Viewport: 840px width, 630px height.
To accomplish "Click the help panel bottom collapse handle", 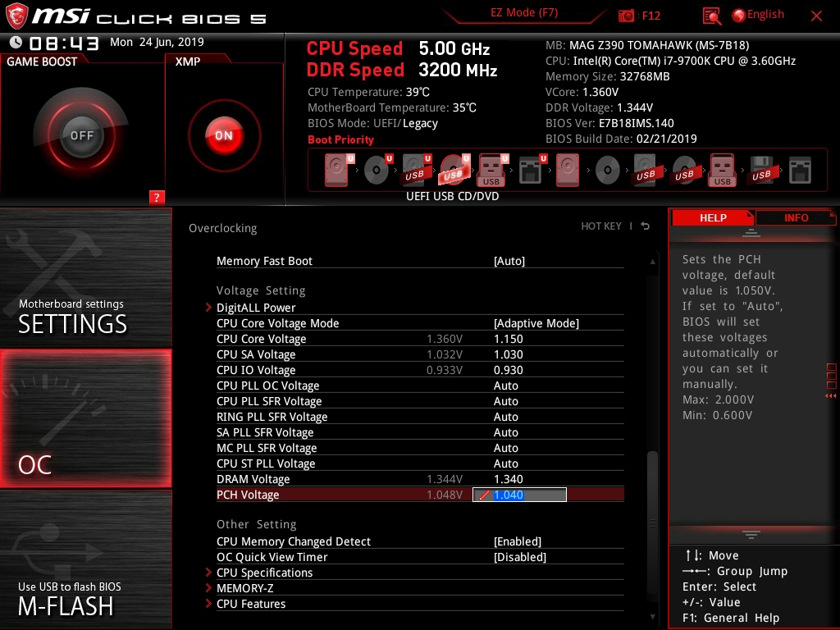I will pyautogui.click(x=751, y=535).
